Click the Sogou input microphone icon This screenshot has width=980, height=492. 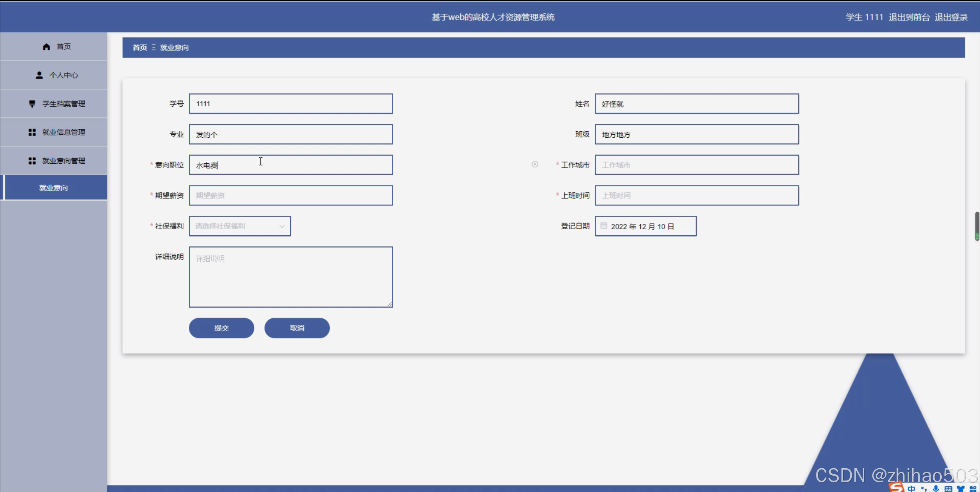(936, 489)
